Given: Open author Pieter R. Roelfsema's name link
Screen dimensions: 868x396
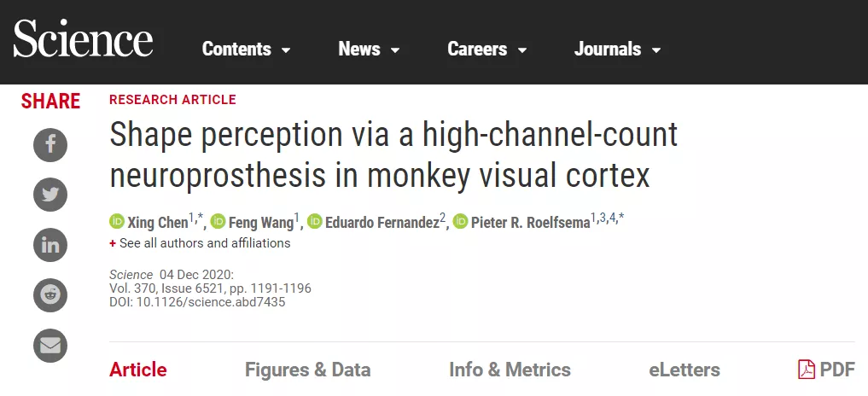Looking at the screenshot, I should coord(530,223).
